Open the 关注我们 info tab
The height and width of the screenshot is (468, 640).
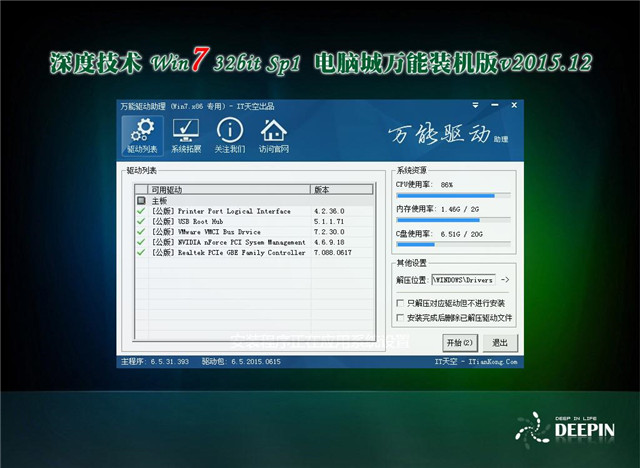[x=230, y=136]
